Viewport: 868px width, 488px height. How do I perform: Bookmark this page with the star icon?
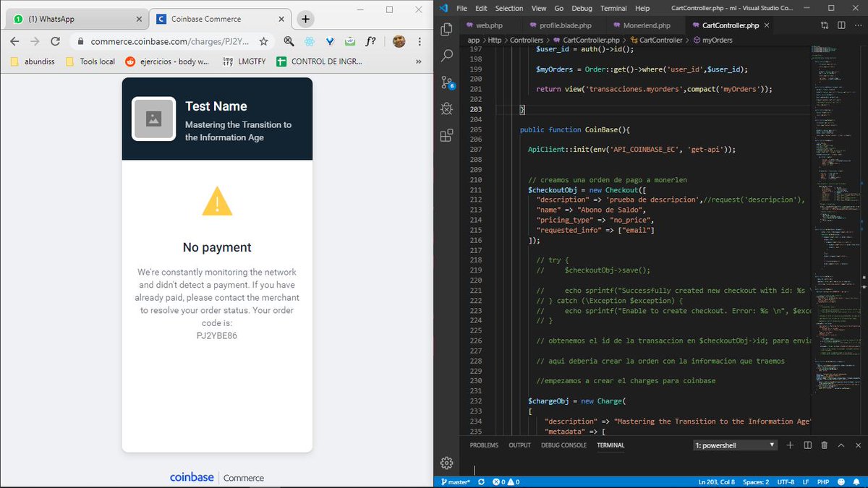click(x=264, y=41)
